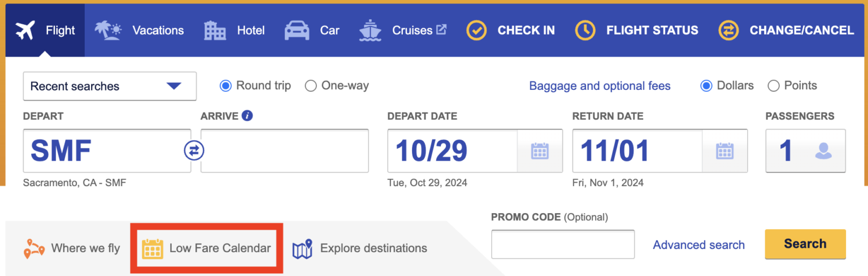This screenshot has width=868, height=276.
Task: Switch to the Hotel tab
Action: tap(234, 30)
